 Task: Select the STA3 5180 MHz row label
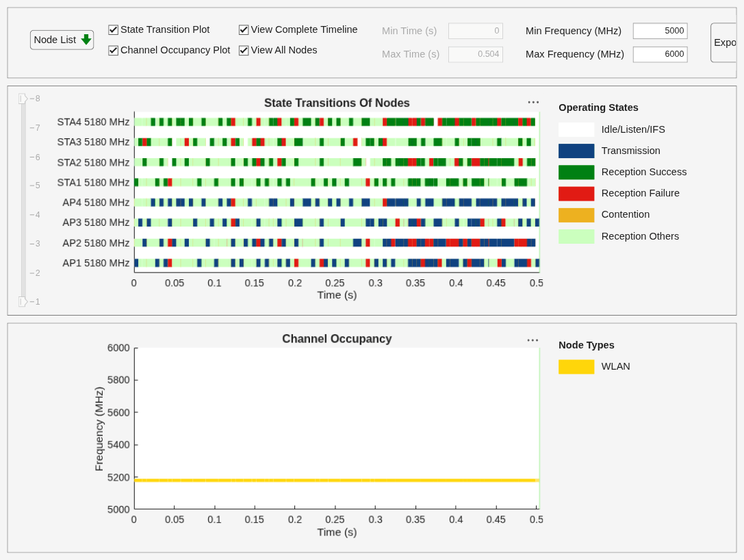coord(93,142)
